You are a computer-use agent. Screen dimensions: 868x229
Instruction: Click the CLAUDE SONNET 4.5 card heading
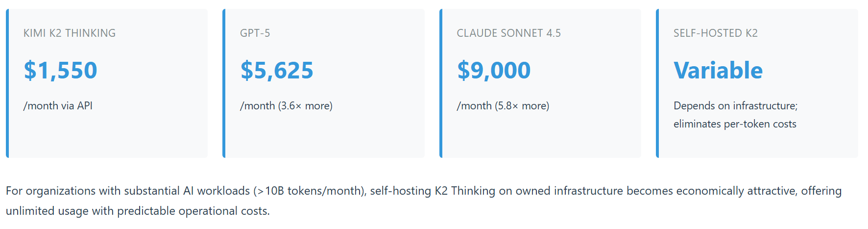[x=508, y=33]
